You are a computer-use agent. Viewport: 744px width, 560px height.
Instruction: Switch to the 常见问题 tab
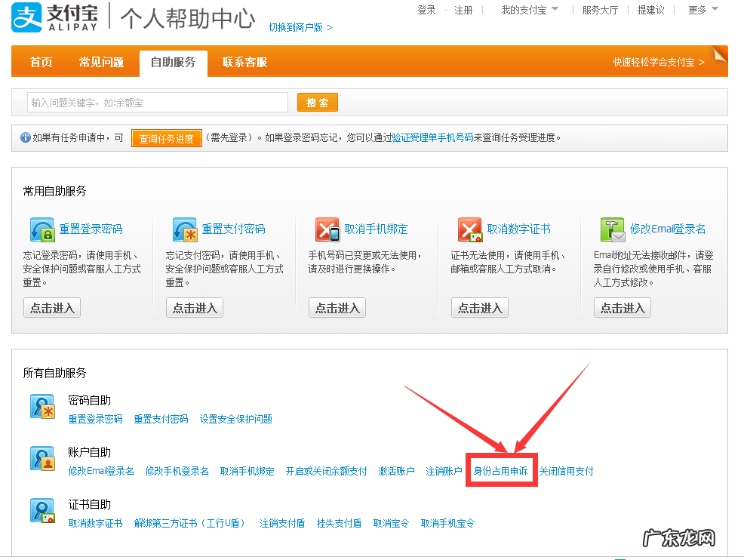point(101,63)
